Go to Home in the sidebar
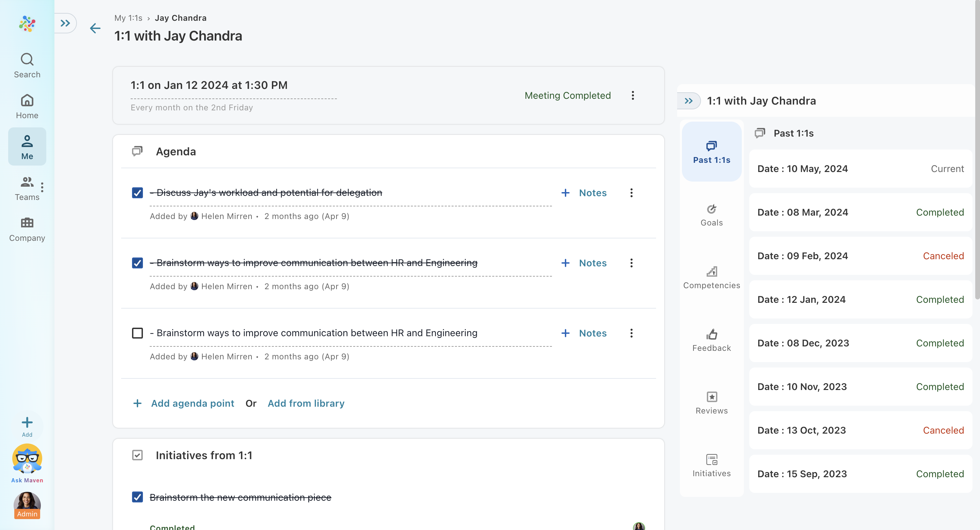The height and width of the screenshot is (530, 980). pos(27,107)
